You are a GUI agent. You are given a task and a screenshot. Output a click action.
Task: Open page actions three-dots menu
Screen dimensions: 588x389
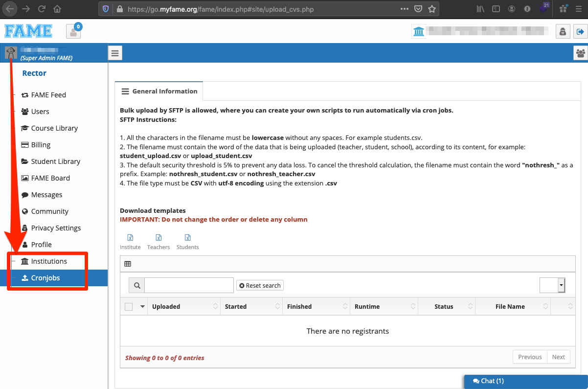point(404,9)
